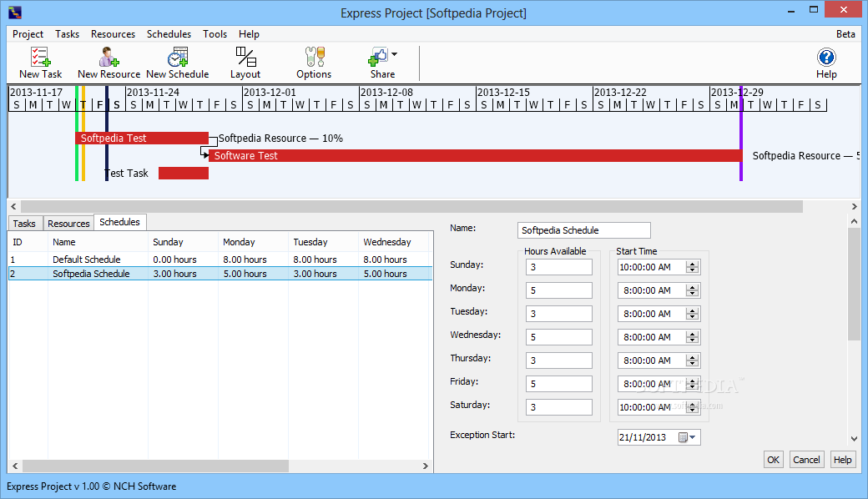Adjust the Wednesday start time spinner
This screenshot has height=499, width=868.
(x=692, y=337)
